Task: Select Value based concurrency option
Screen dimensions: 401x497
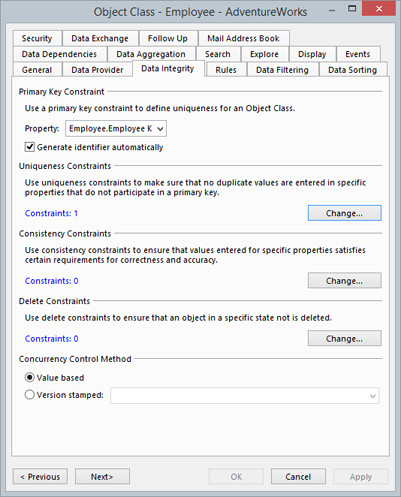Action: coord(30,377)
